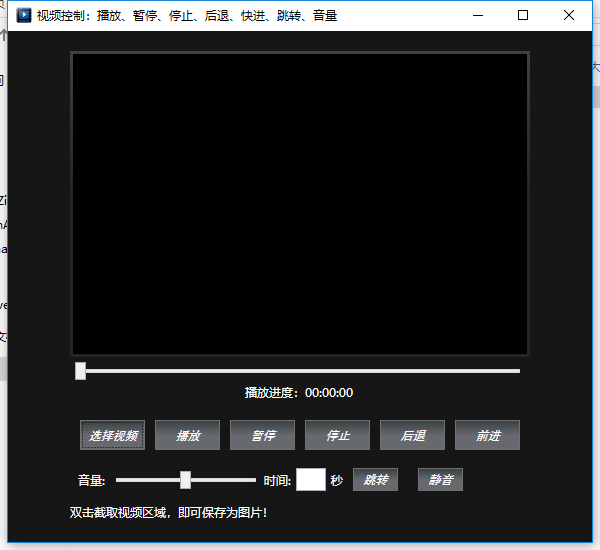Maximize the video control window

(x=523, y=15)
